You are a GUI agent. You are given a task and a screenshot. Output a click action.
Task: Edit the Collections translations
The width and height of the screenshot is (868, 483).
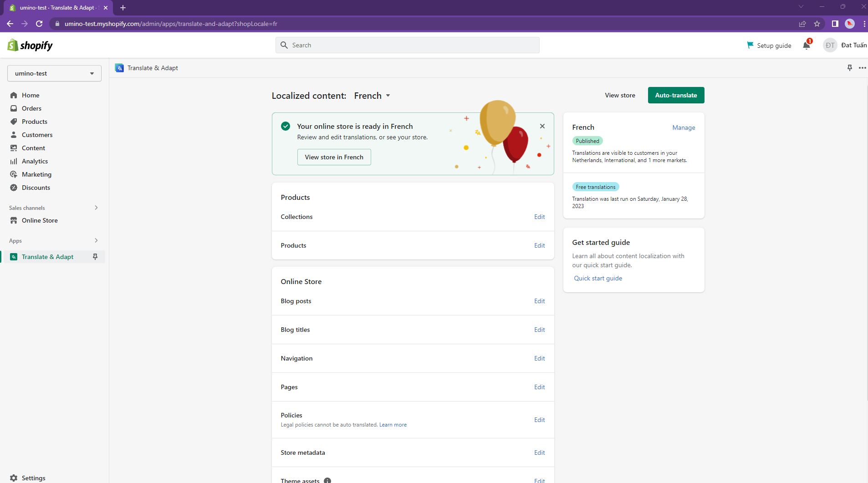[x=539, y=217]
